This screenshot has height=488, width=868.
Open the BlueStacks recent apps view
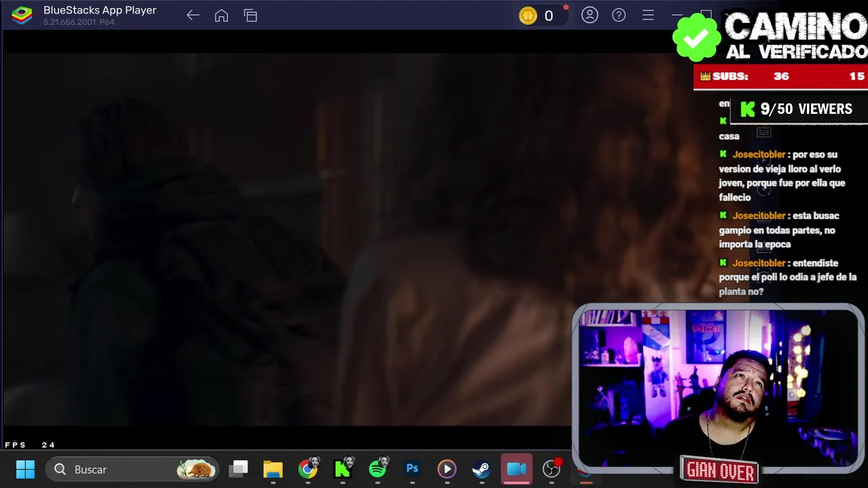[250, 16]
